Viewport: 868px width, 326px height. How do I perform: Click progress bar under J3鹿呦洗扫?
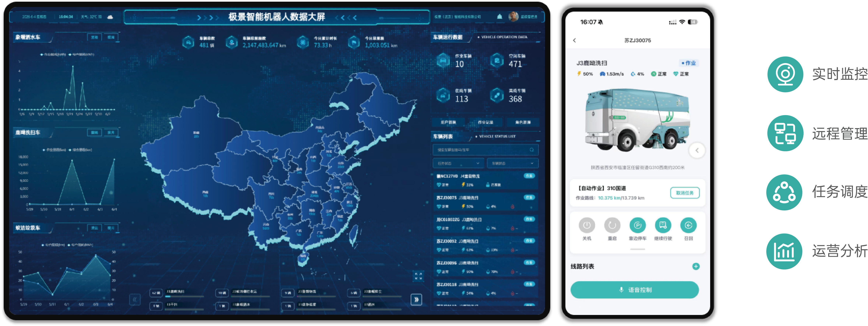click(x=185, y=296)
